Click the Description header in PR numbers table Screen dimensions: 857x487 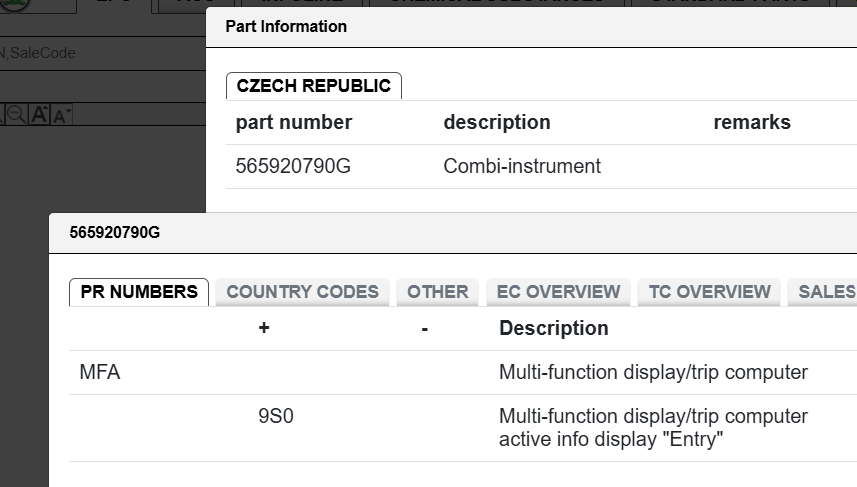[x=554, y=328]
